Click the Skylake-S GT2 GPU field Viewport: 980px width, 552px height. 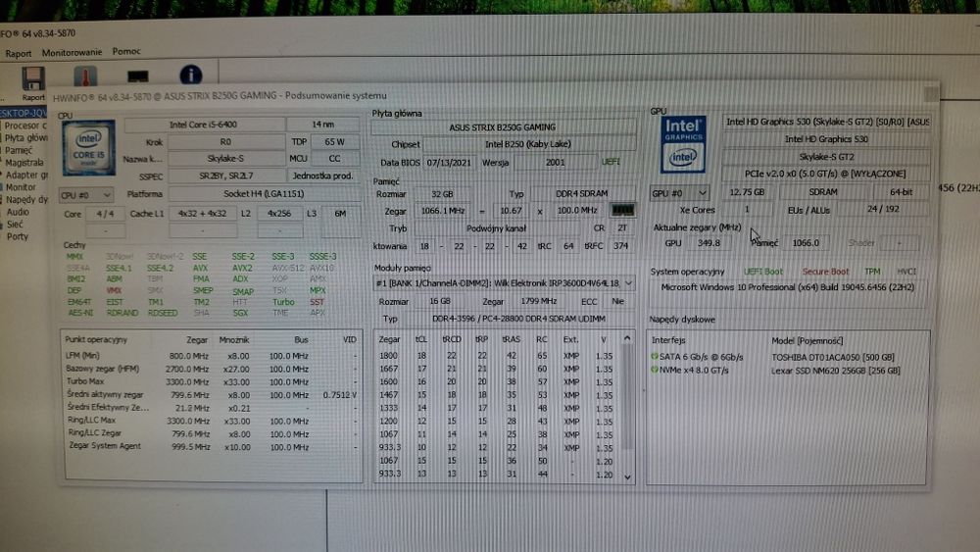pos(827,157)
